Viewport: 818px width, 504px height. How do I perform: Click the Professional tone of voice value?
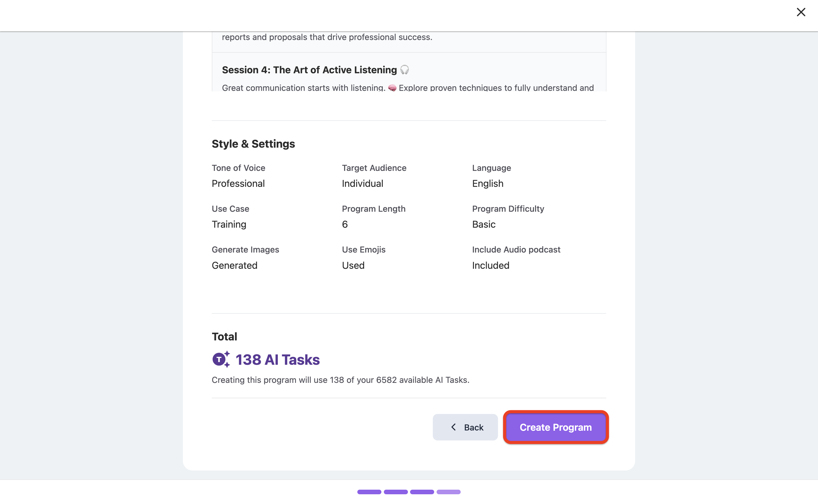point(238,183)
